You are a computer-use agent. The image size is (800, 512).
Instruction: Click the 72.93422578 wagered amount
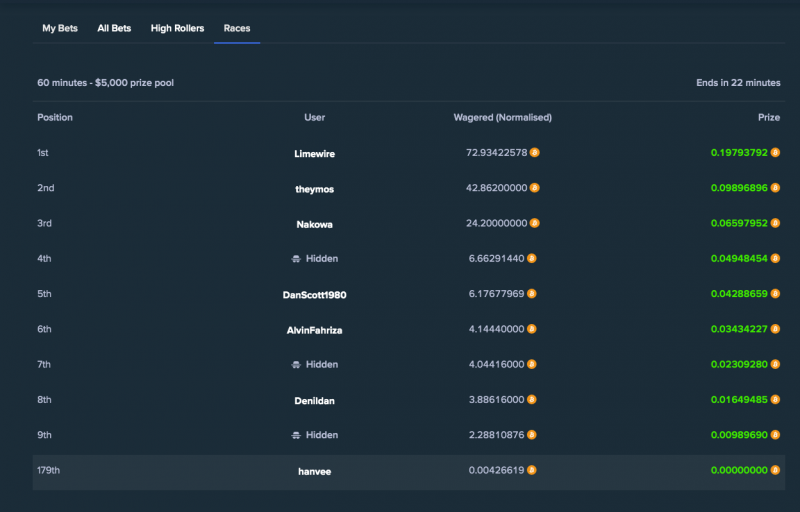496,152
